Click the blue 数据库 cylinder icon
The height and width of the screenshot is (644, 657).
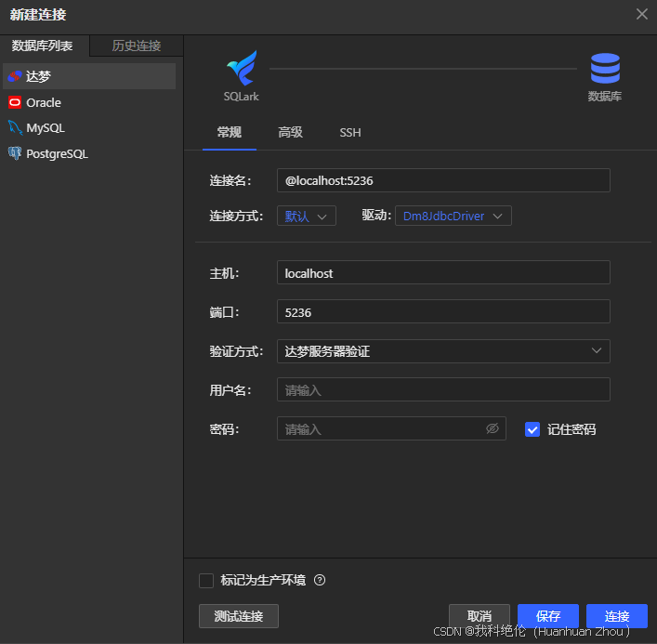(x=605, y=68)
